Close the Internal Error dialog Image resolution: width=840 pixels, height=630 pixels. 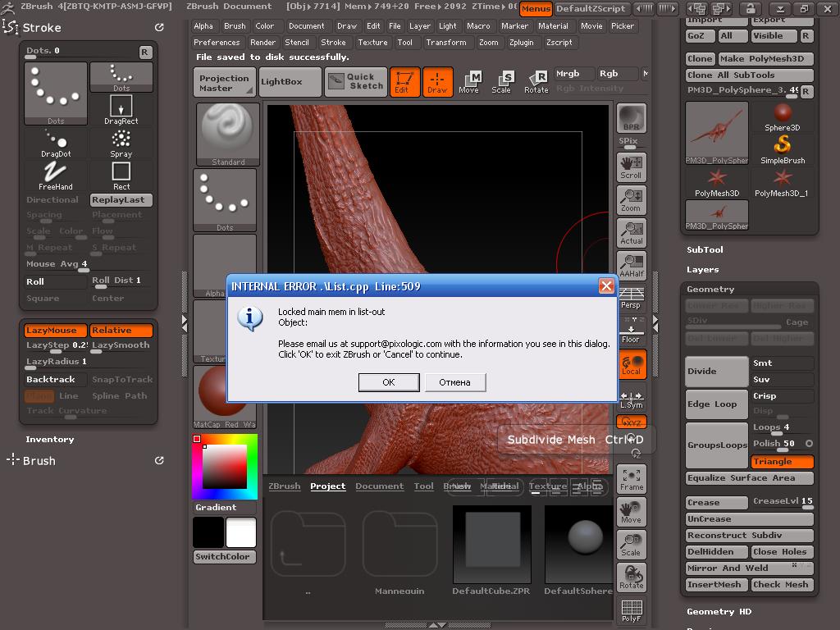click(606, 286)
